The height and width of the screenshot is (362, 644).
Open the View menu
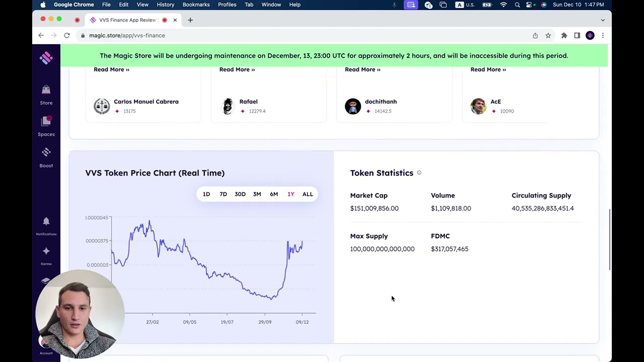point(142,5)
